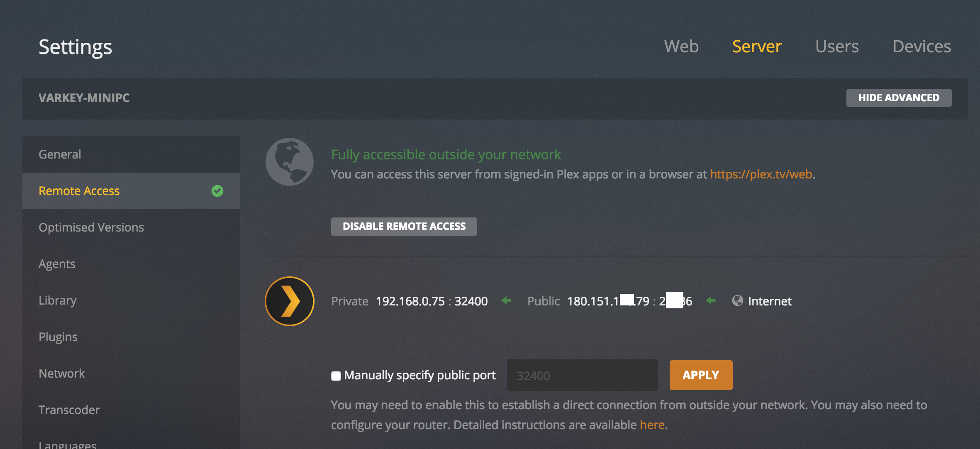Click the small globe icon next to Internet

point(737,301)
